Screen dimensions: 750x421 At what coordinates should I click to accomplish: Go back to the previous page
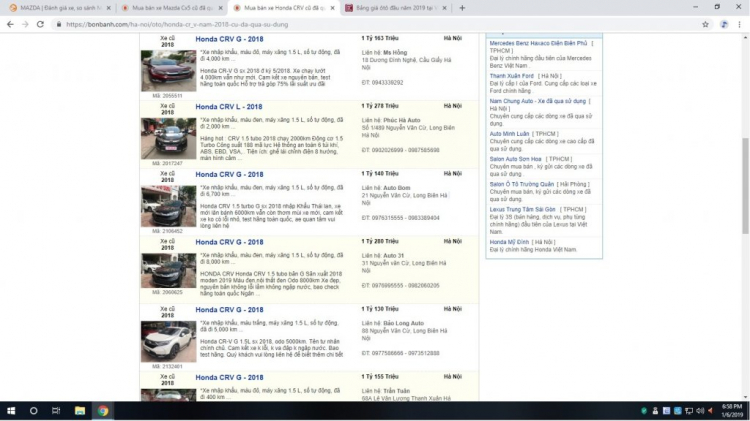point(10,24)
